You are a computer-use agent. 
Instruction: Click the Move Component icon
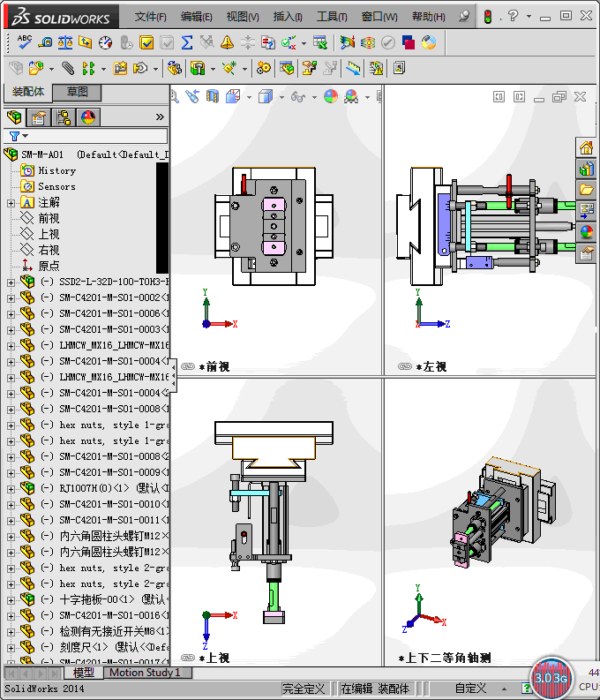(x=140, y=68)
